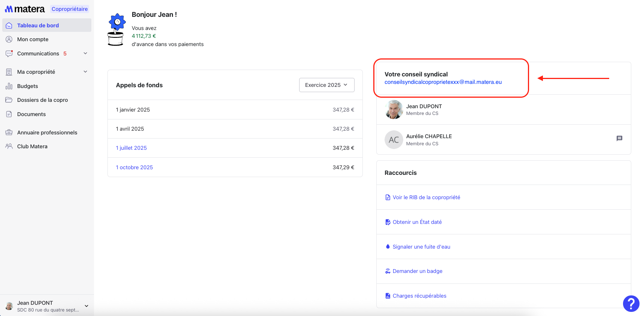644x316 pixels.
Task: Open the Documents menu item
Action: tap(31, 114)
